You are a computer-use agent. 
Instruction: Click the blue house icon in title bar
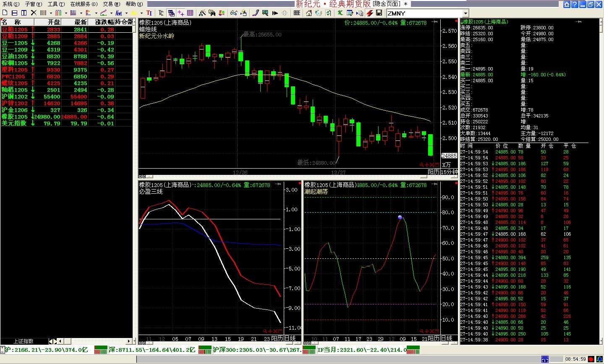(x=567, y=5)
